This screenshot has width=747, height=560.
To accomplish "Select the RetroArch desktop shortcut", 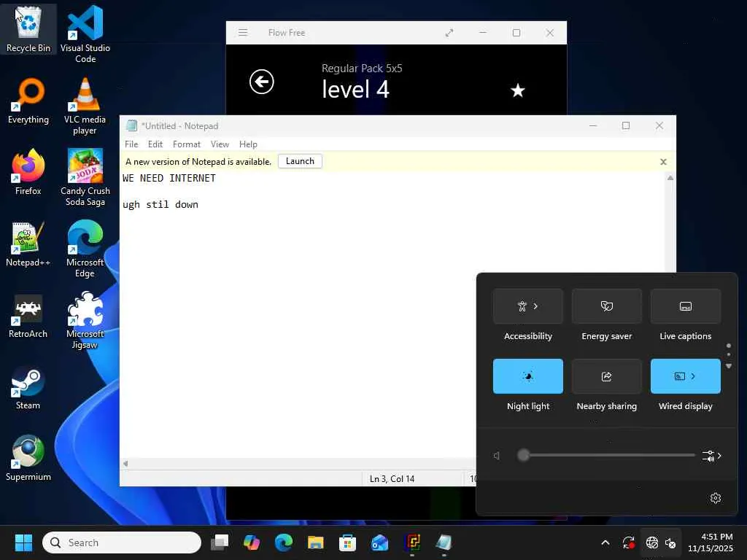I will (x=28, y=315).
